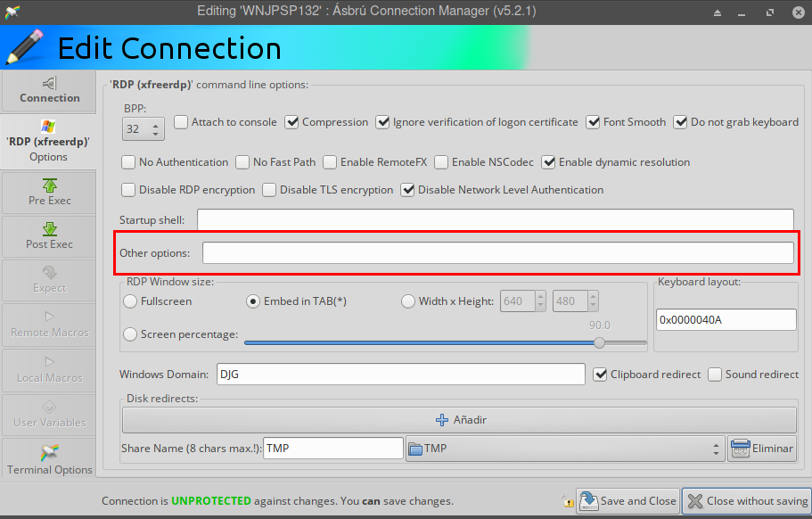Open the Connection panel in the sidebar

48,90
